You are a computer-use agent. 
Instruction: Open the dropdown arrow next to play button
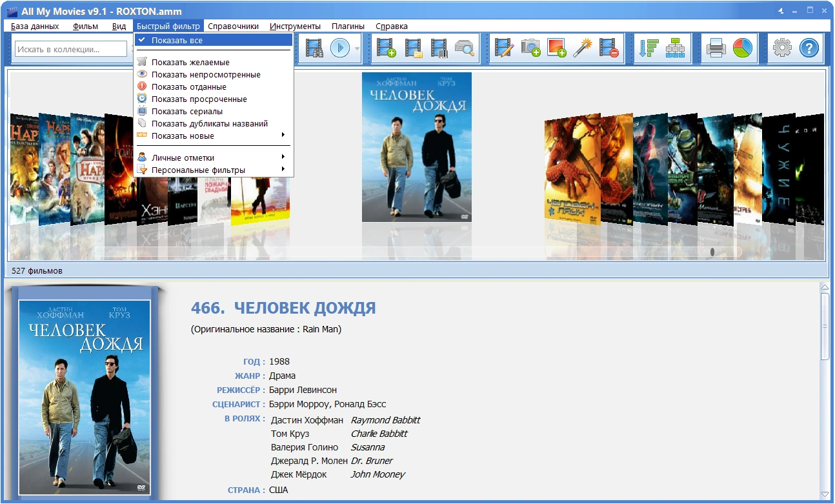[357, 49]
